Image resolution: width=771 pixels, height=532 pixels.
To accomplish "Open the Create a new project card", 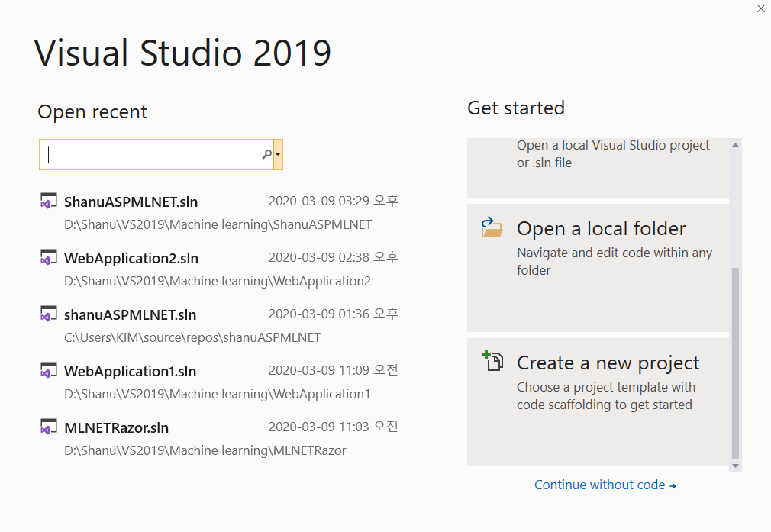I will 598,401.
